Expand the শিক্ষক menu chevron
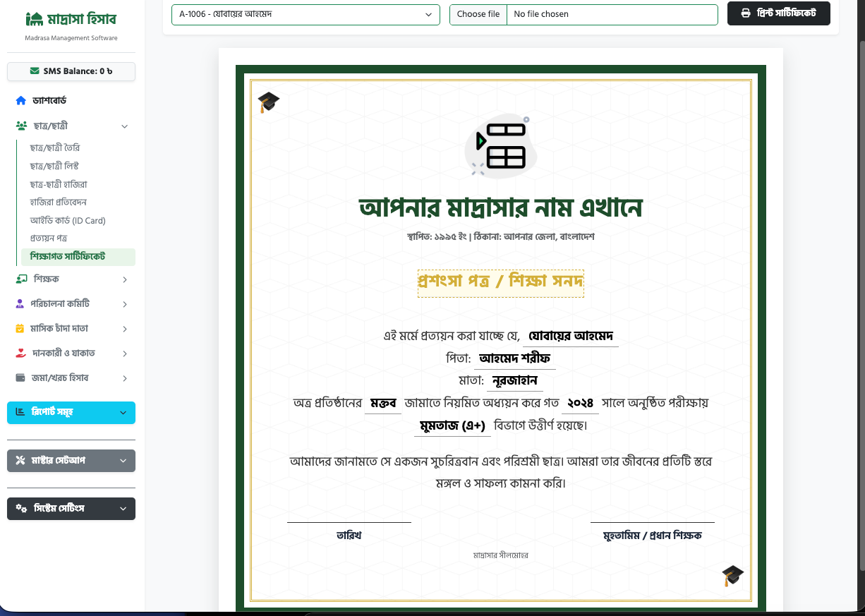This screenshot has width=865, height=616. click(x=125, y=279)
